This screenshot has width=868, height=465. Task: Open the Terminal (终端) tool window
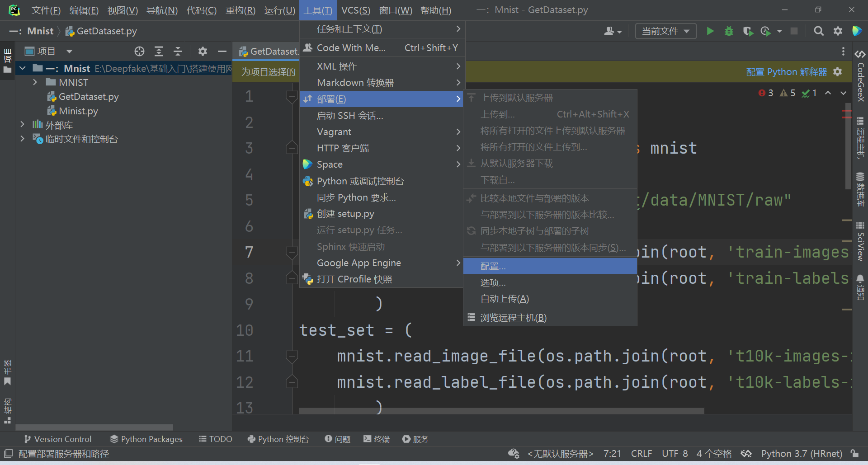pos(377,439)
